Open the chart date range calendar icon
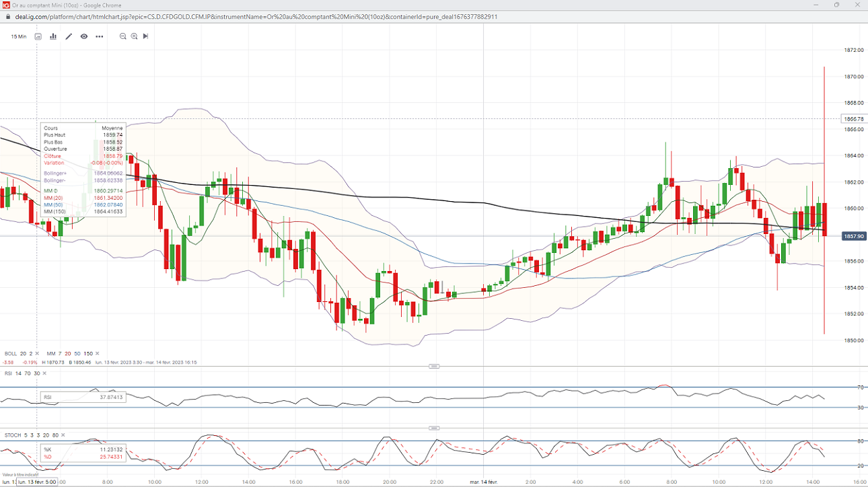Screen dimensions: 868x487 (x=38, y=36)
